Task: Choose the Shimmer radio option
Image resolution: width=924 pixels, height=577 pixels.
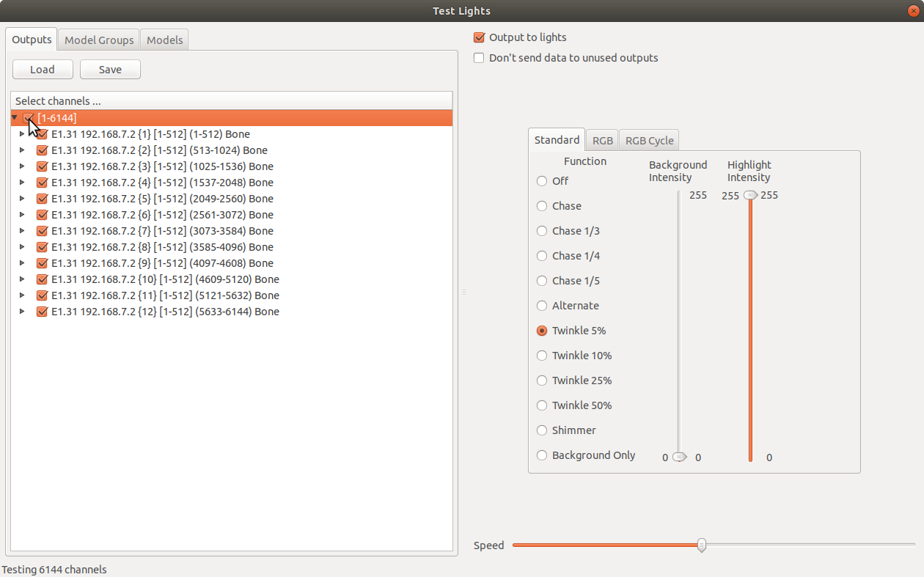Action: coord(542,430)
